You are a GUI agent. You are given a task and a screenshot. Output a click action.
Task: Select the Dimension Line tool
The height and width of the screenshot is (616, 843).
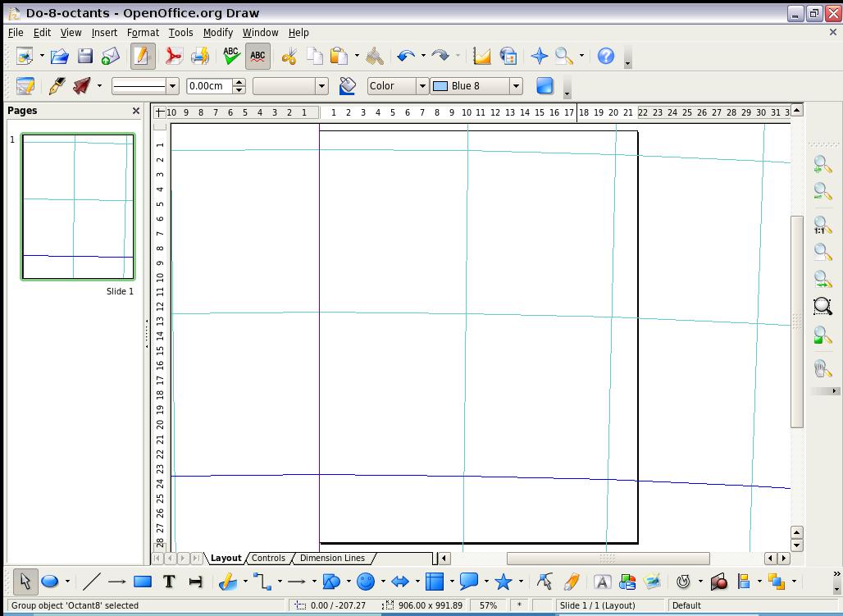click(x=196, y=582)
